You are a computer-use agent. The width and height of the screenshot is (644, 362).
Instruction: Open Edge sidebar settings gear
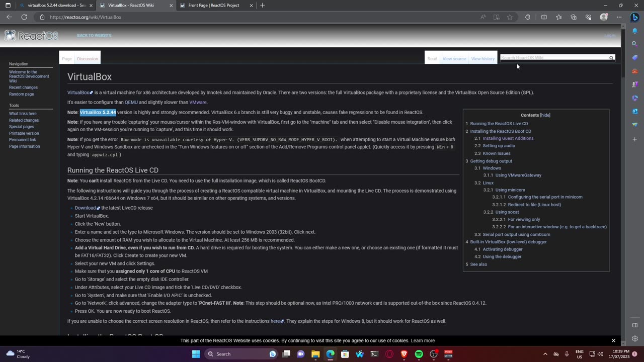tap(634, 339)
